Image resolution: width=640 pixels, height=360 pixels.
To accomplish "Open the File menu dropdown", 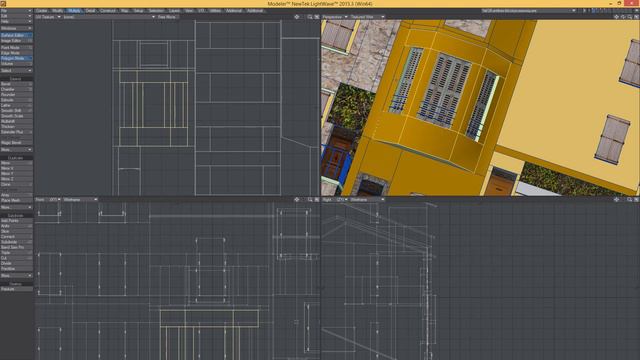I will (16, 11).
